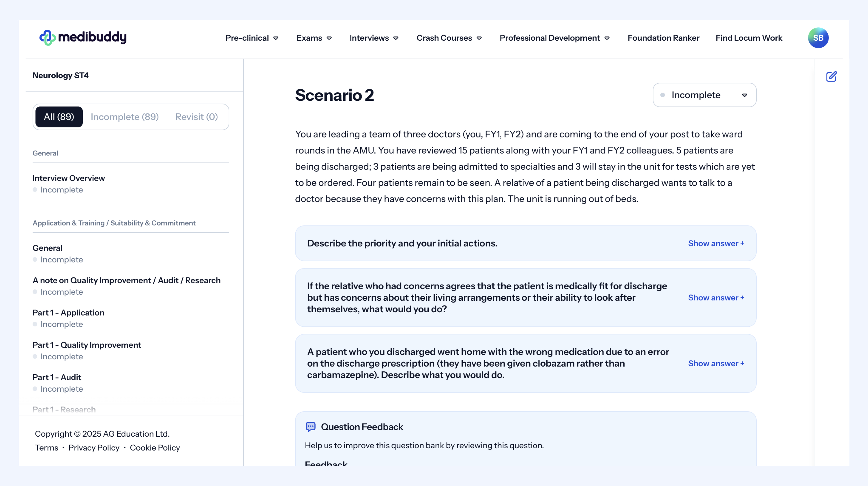Click the medibuddy logo icon

tap(47, 37)
